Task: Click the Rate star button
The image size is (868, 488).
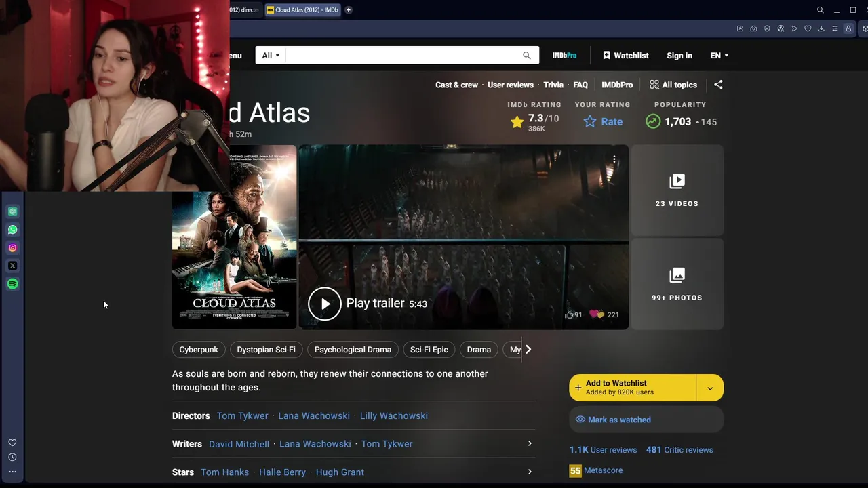Action: coord(603,122)
